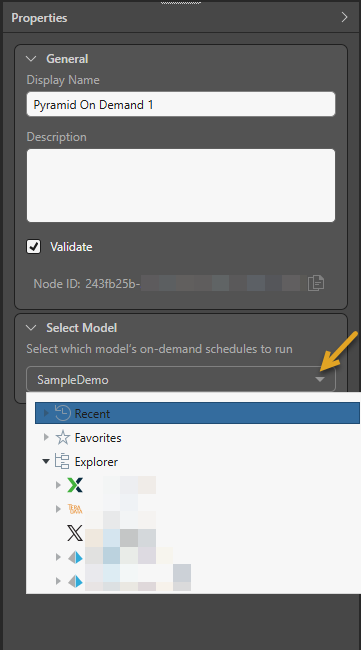
Task: Open the SampleDemo model dropdown arrow
Action: tap(320, 379)
